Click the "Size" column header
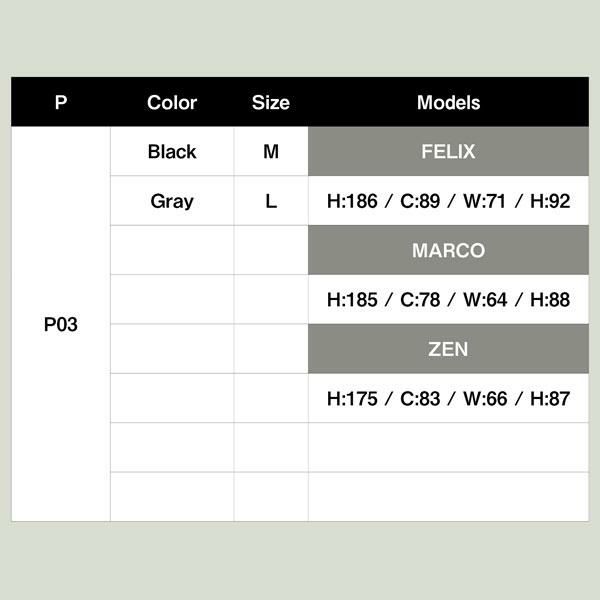The image size is (600, 600). pyautogui.click(x=271, y=102)
